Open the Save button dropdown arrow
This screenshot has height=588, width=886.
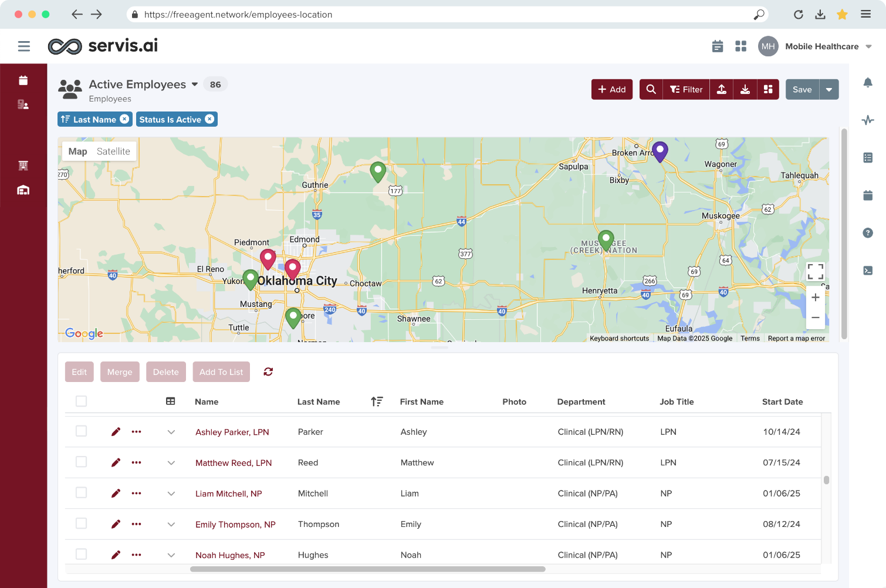[x=828, y=89]
